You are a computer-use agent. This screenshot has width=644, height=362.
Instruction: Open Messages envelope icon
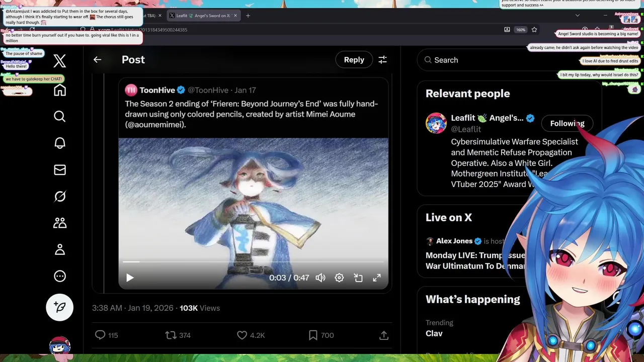click(59, 170)
